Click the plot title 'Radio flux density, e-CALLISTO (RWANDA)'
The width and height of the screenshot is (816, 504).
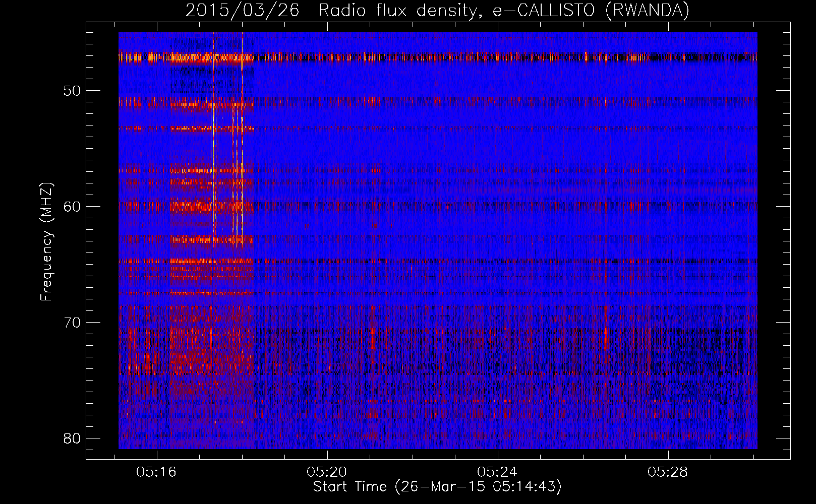[x=504, y=11]
